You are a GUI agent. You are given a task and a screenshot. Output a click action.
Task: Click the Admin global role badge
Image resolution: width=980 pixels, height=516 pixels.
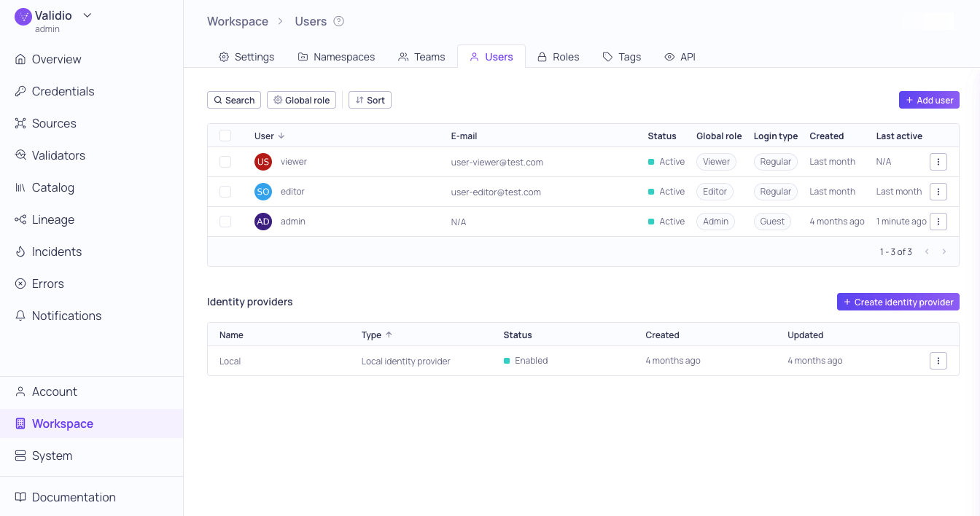(715, 222)
